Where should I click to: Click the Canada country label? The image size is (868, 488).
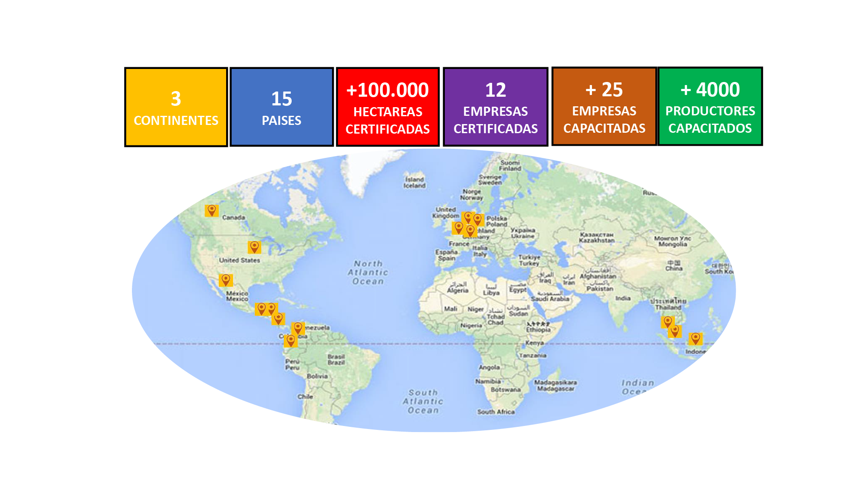233,217
